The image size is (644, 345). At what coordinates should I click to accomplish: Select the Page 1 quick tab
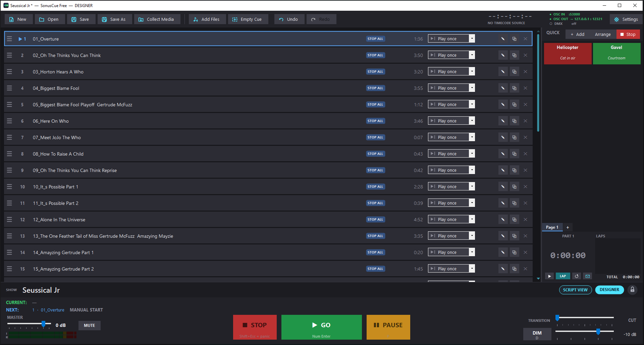(552, 227)
